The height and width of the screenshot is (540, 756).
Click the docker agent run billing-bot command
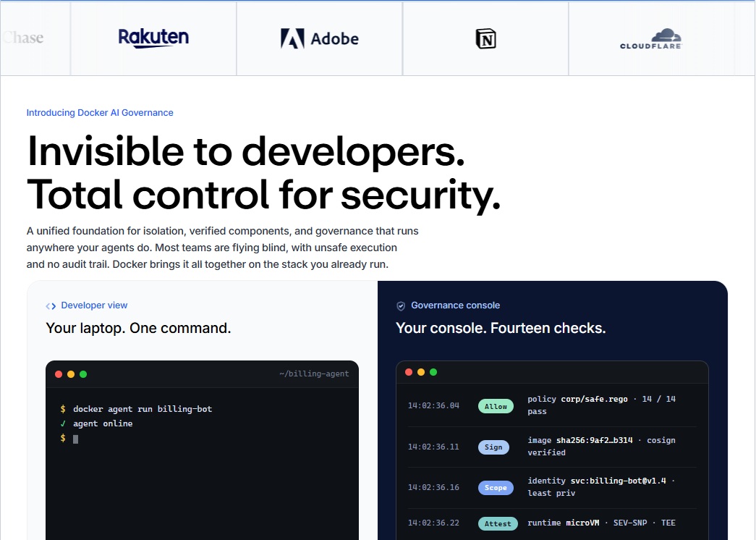coord(143,409)
